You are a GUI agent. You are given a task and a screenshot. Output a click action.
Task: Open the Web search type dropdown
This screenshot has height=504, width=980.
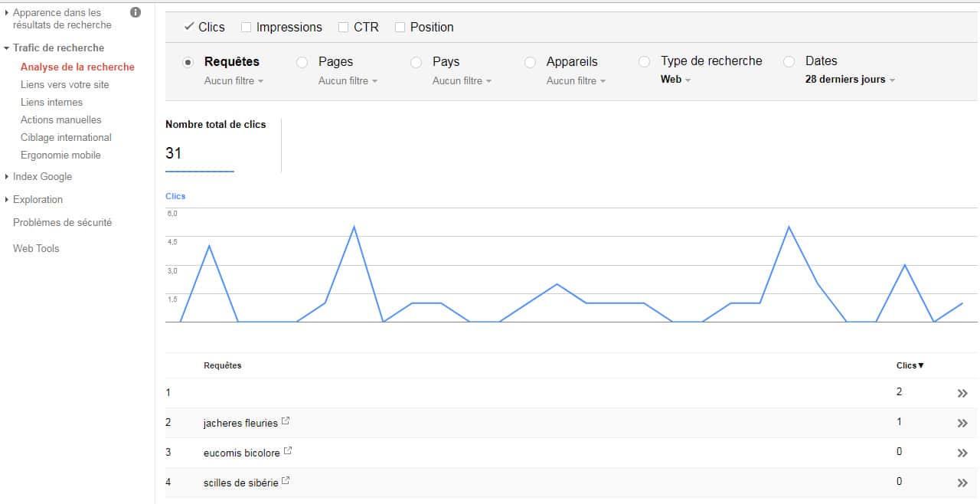(x=675, y=80)
